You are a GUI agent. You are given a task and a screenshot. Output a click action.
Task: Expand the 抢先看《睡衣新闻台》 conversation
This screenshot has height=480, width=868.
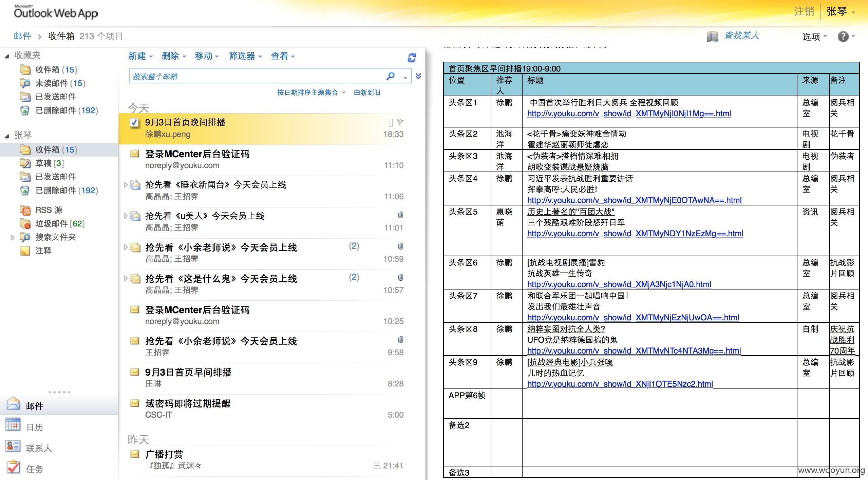click(126, 185)
